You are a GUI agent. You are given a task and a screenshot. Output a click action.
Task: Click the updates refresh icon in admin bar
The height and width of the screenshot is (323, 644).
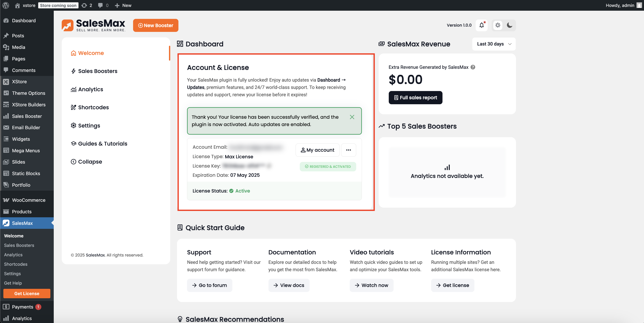click(84, 5)
